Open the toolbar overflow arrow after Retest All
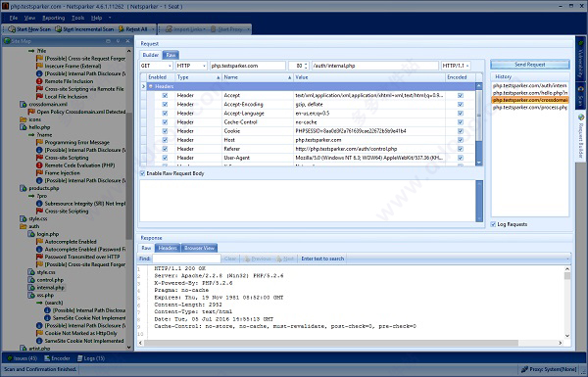The height and width of the screenshot is (377, 588). coord(153,28)
